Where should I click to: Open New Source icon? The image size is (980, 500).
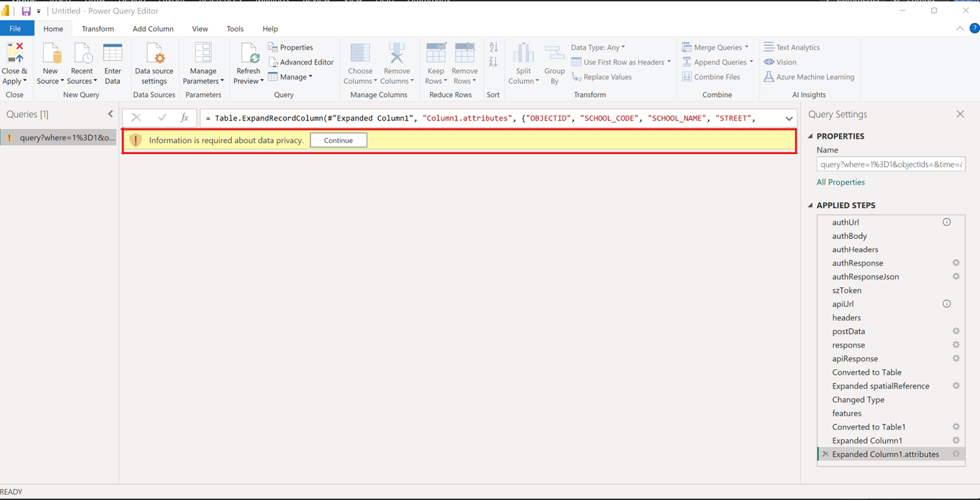point(50,53)
